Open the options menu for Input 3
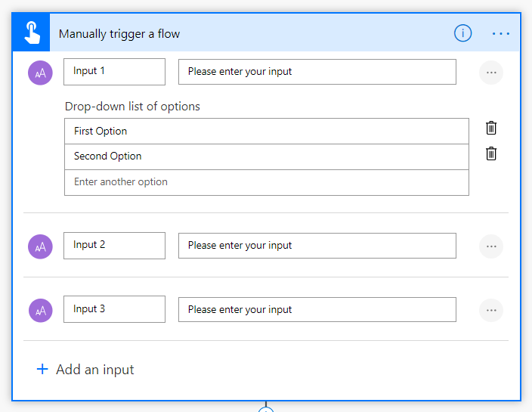 (x=491, y=310)
